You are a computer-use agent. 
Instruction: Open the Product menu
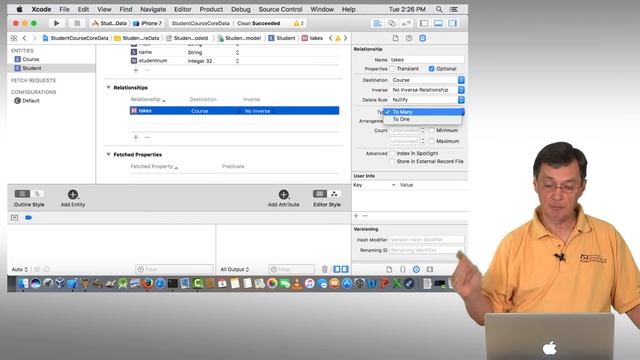(211, 9)
